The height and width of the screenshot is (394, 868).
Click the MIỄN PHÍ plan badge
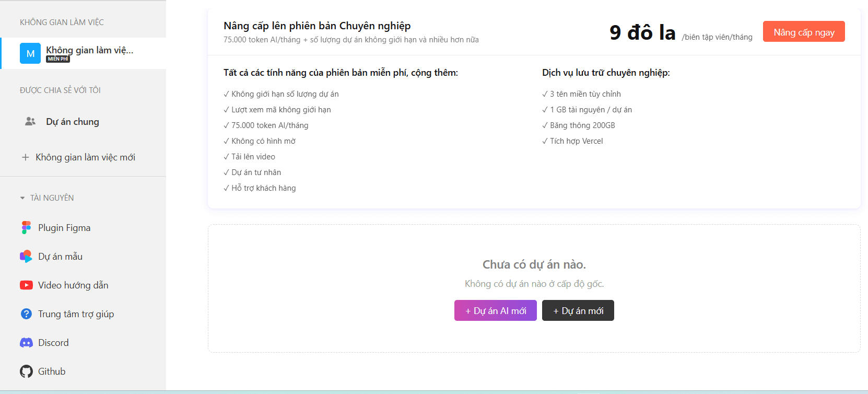[58, 59]
